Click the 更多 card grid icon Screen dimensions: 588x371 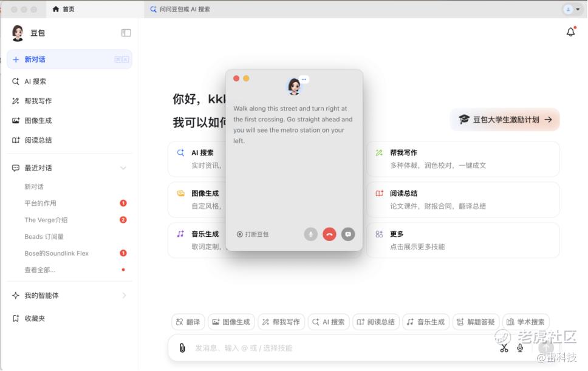click(379, 234)
